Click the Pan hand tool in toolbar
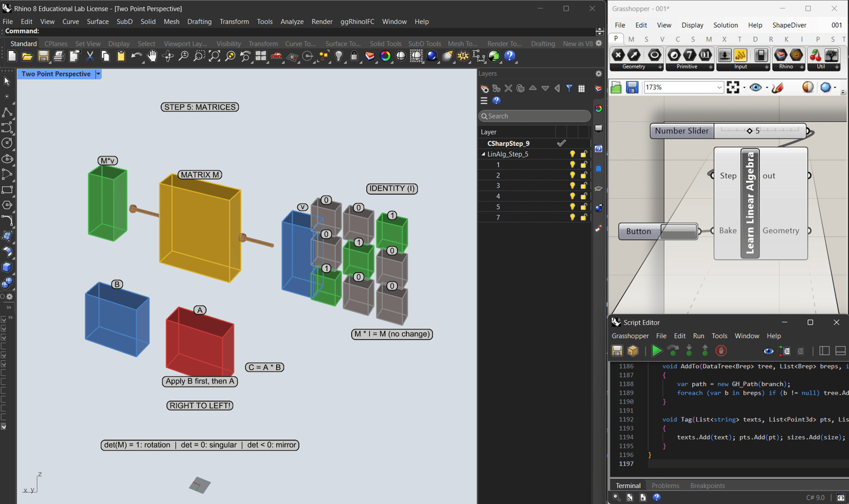 point(152,56)
